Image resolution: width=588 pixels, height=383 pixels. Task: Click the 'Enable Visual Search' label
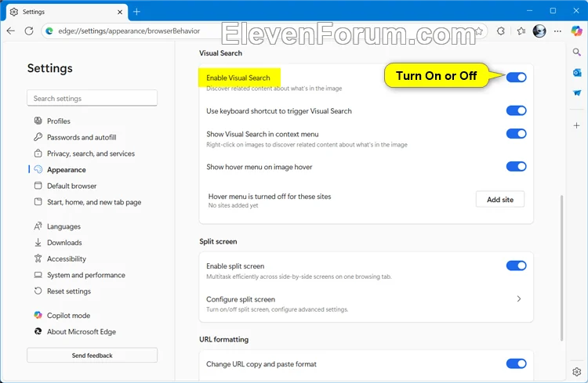[238, 78]
